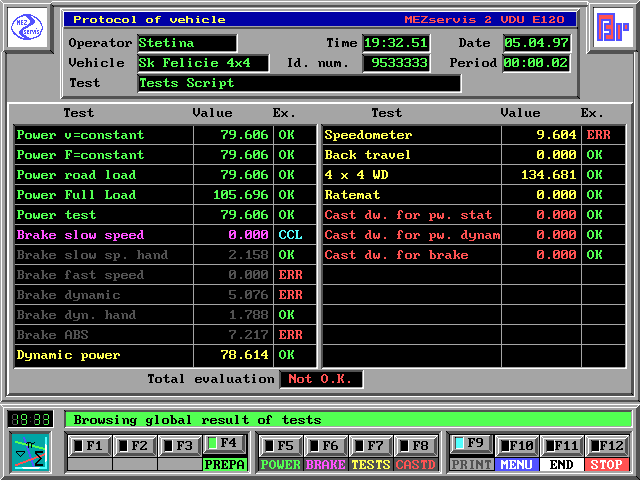Click the F7 function key
640x480 pixels.
371,446
